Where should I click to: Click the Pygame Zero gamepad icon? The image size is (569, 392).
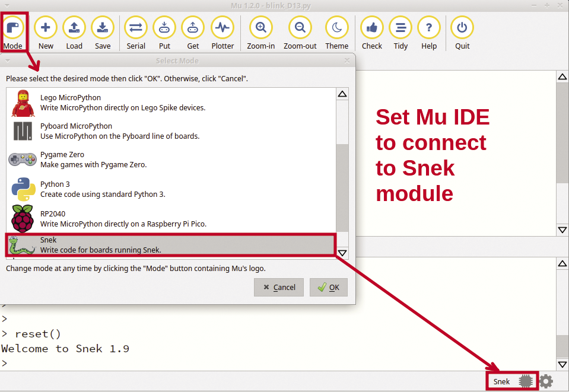tap(23, 159)
